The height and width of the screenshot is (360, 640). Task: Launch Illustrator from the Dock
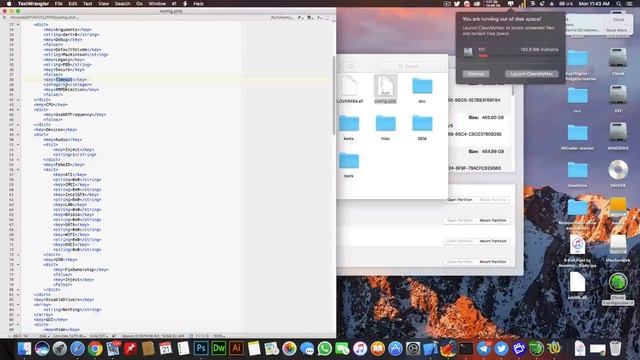pos(236,349)
